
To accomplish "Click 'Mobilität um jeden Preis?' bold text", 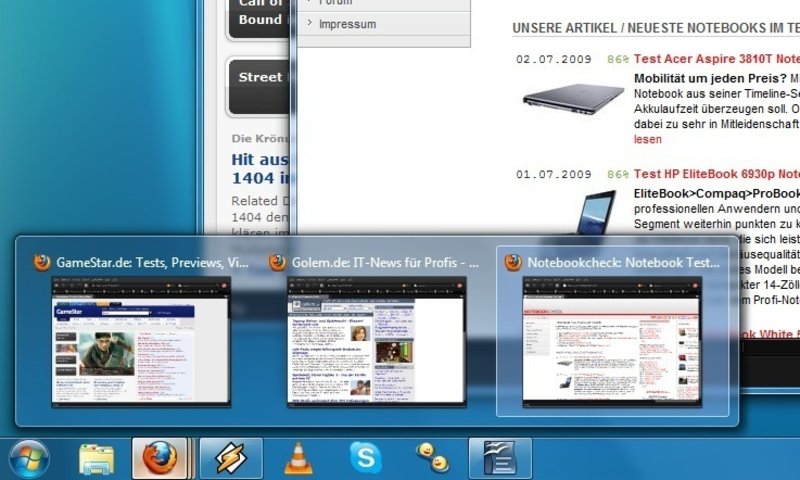I will click(x=710, y=79).
